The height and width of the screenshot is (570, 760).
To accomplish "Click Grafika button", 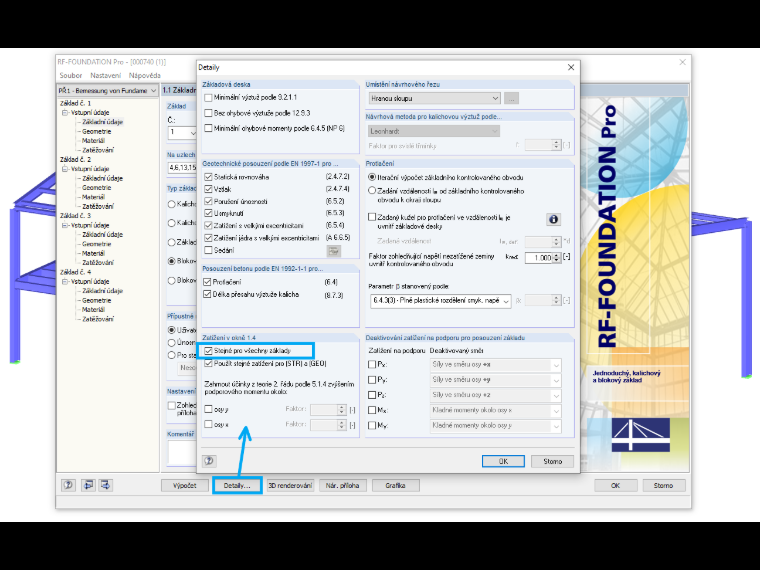I will pos(396,485).
